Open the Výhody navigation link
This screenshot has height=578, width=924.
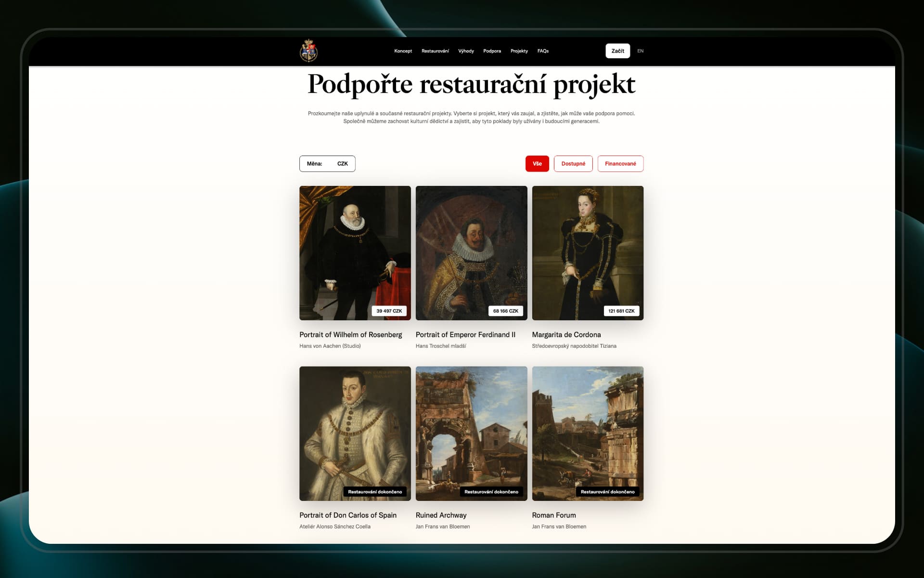pyautogui.click(x=466, y=51)
